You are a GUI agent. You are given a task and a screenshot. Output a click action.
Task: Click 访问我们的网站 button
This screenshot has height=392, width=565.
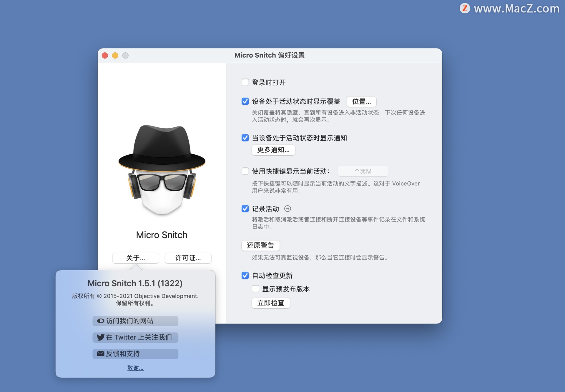tap(135, 321)
